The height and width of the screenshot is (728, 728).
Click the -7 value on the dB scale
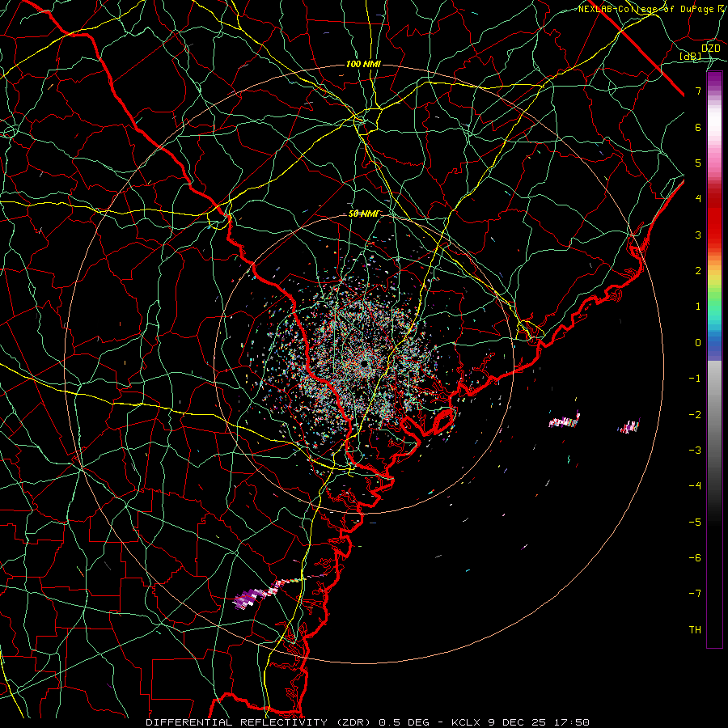tap(695, 594)
